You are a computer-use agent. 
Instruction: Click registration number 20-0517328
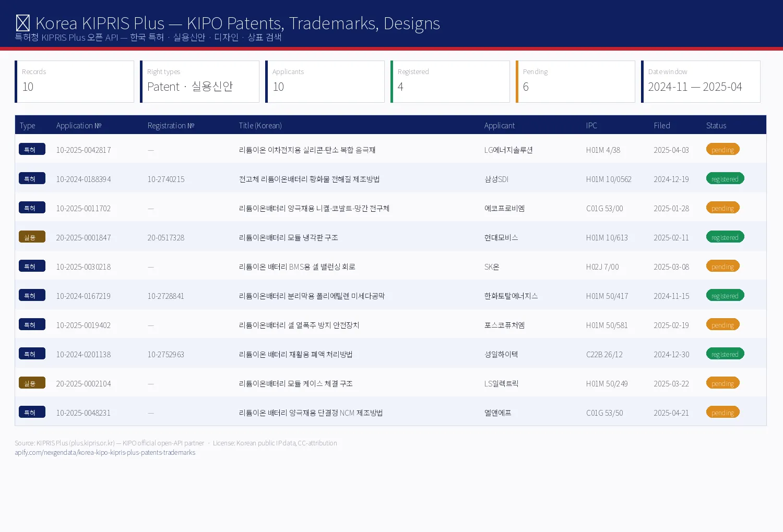166,238
